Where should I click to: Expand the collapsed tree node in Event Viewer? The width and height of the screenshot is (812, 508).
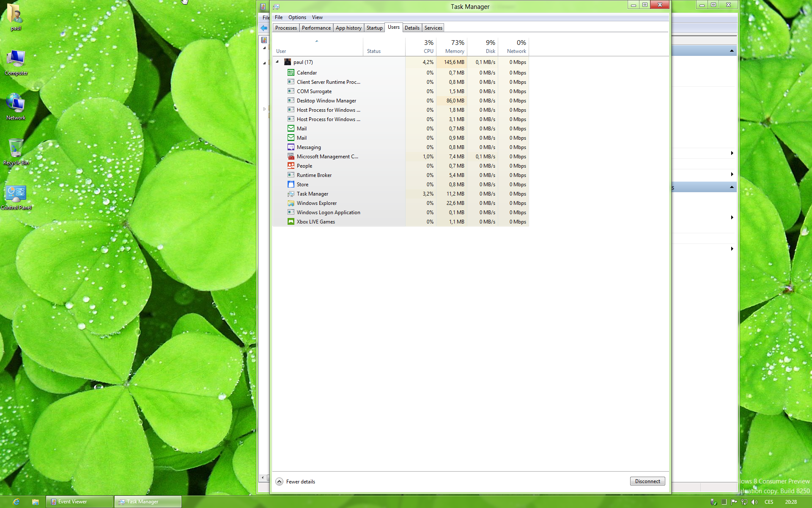[x=264, y=109]
